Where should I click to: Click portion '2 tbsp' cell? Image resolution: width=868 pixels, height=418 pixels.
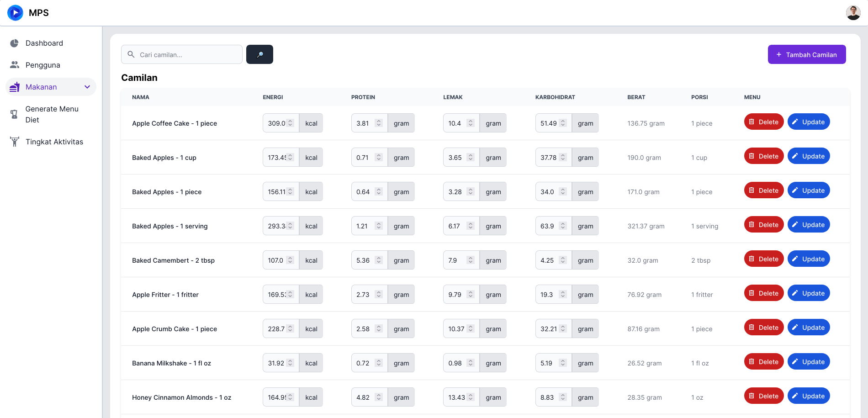(701, 260)
